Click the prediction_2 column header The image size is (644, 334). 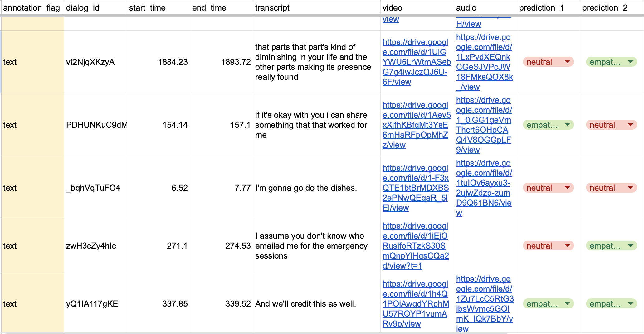pos(612,8)
